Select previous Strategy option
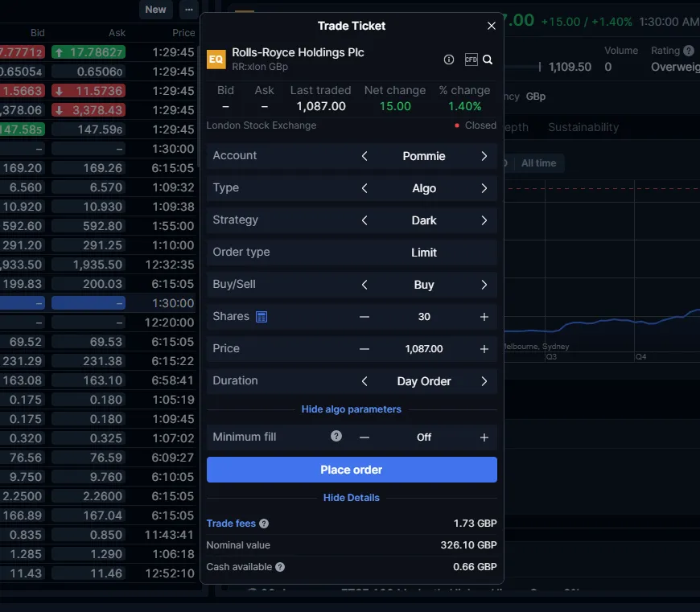 coord(364,220)
